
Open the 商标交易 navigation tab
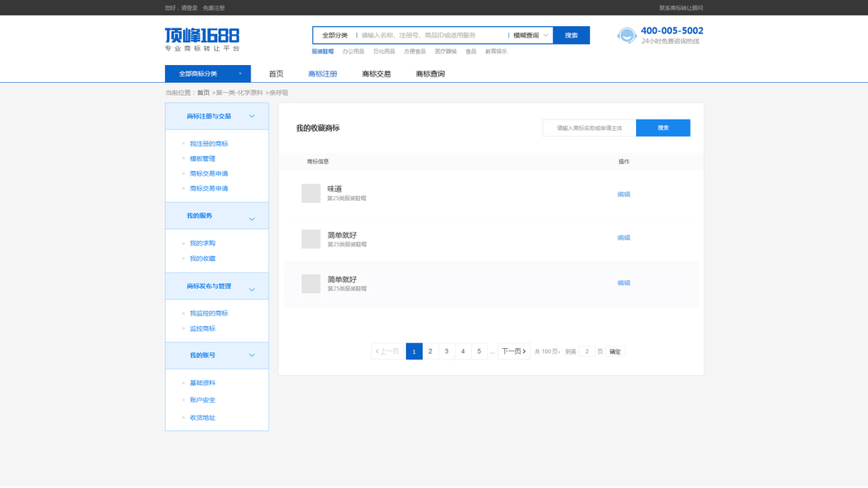point(376,73)
